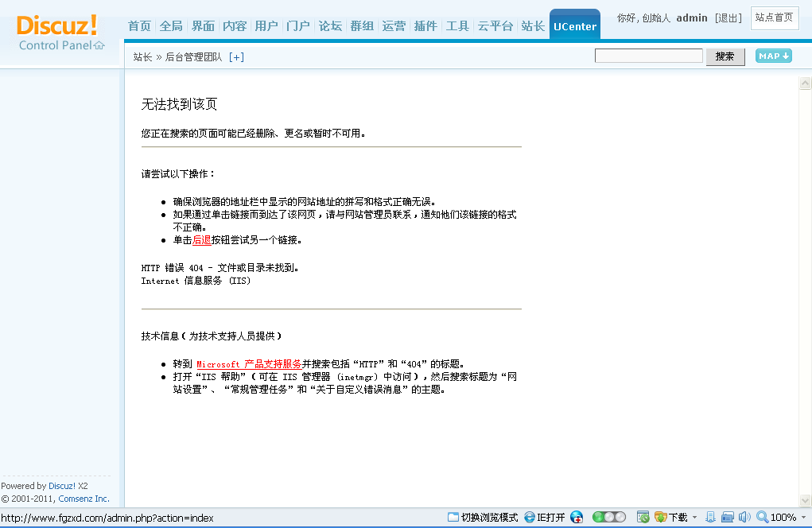Toggle the green three-dot switch
Viewport: 812px width, 528px height.
[x=609, y=517]
